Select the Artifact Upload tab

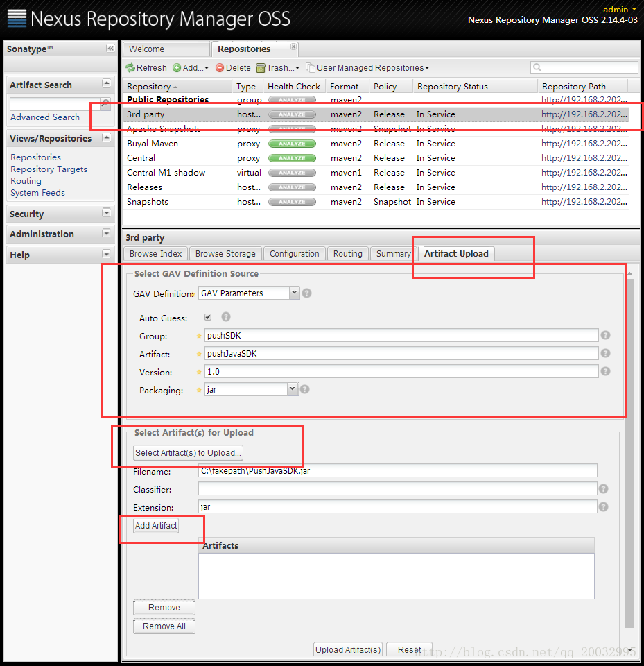456,254
